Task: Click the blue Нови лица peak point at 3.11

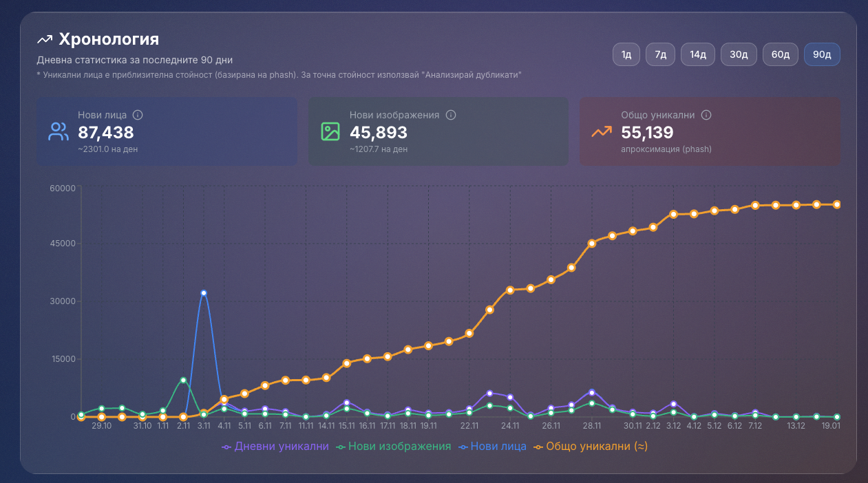Action: (204, 293)
